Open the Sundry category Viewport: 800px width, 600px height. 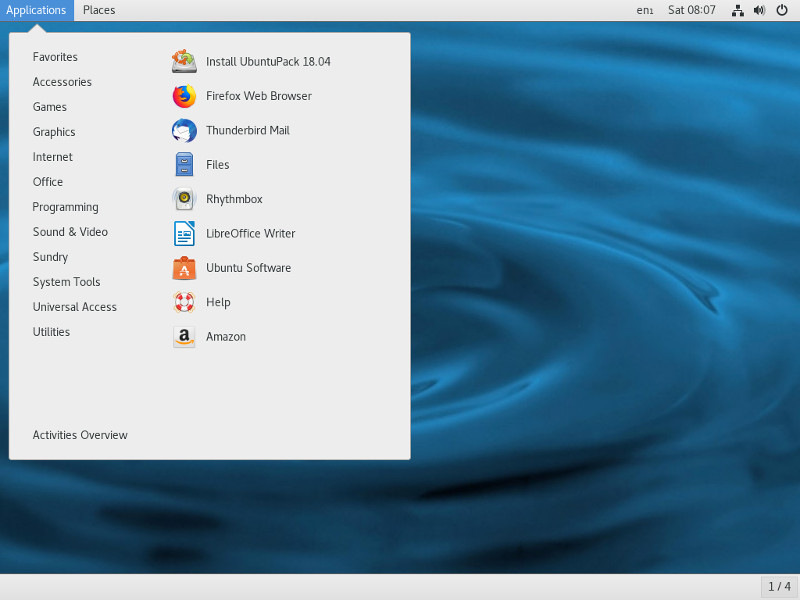click(x=50, y=257)
